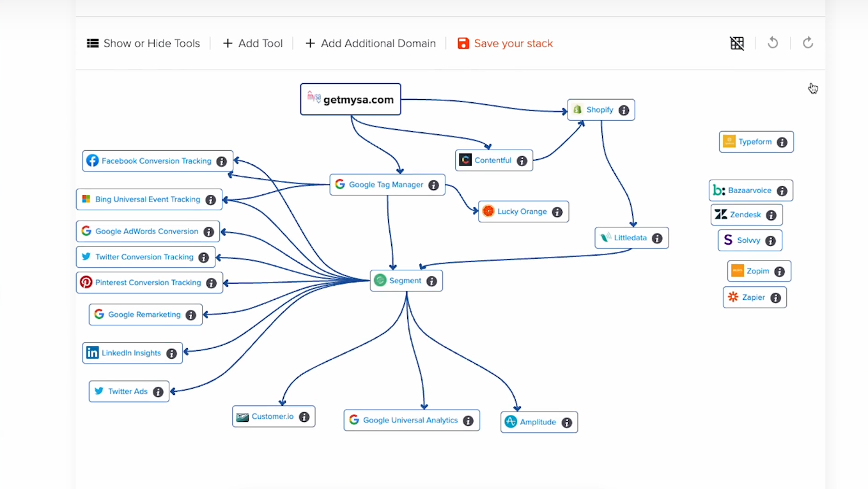The width and height of the screenshot is (868, 489).
Task: Open info icon on Zendesk node
Action: coord(771,215)
